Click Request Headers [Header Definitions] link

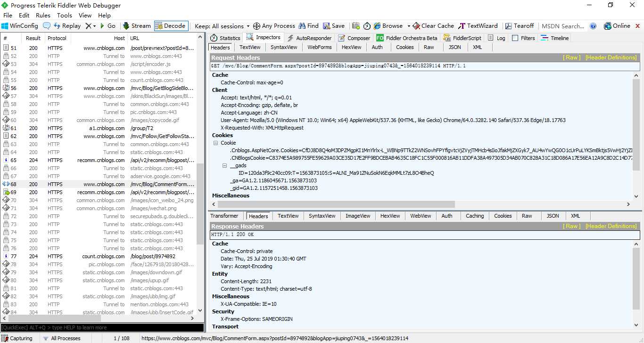click(x=611, y=57)
